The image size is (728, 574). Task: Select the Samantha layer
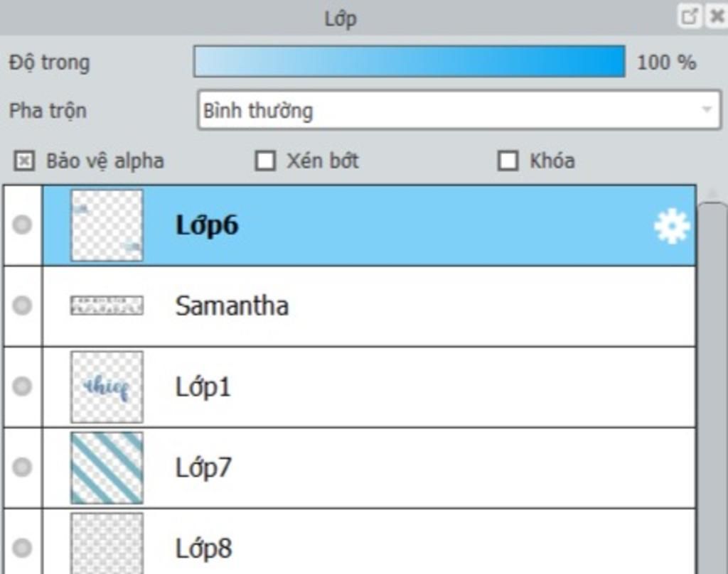(x=369, y=306)
